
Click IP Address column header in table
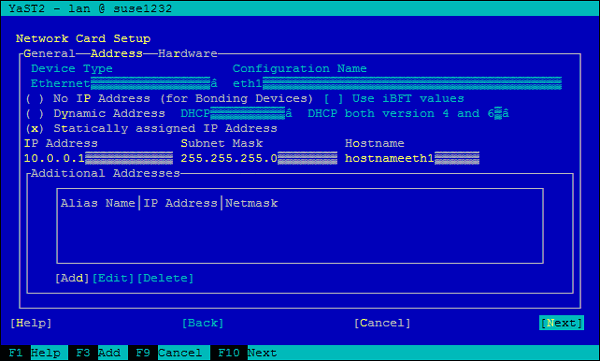[180, 203]
